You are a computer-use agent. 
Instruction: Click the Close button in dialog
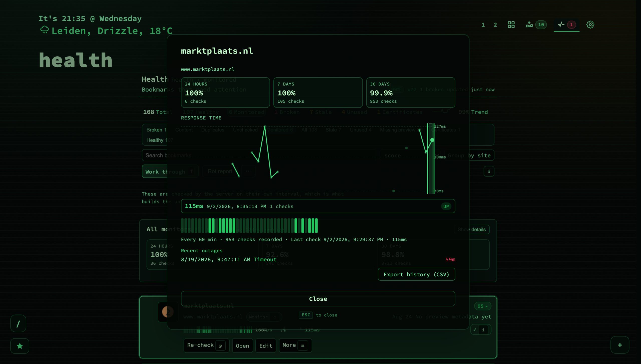pos(318,299)
